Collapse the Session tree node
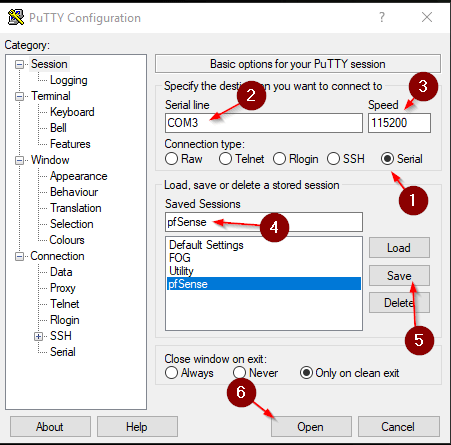The image size is (451, 445). point(20,64)
